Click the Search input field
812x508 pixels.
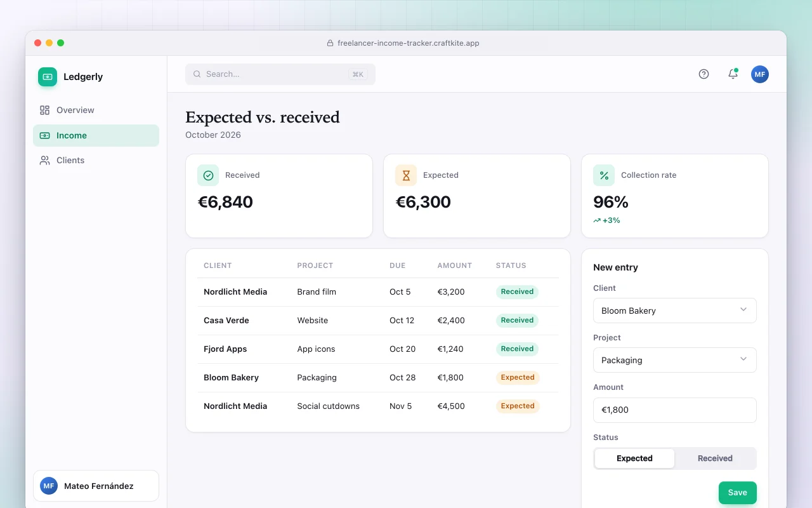pyautogui.click(x=280, y=74)
